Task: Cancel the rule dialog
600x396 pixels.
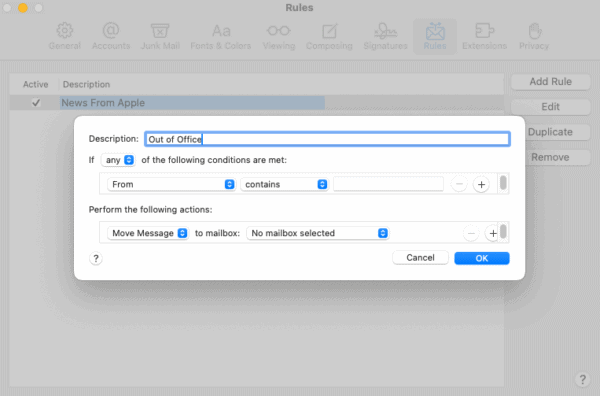Action: click(x=420, y=258)
